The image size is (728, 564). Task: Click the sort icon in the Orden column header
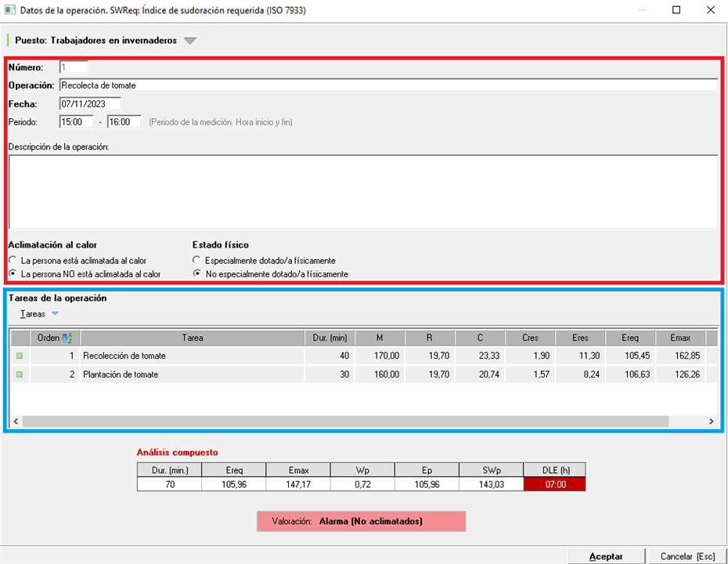pyautogui.click(x=67, y=338)
